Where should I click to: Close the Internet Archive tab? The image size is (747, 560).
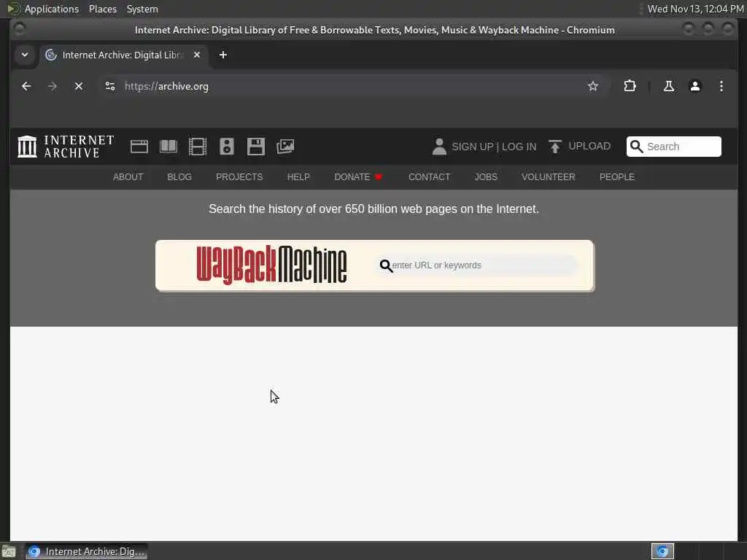point(197,55)
